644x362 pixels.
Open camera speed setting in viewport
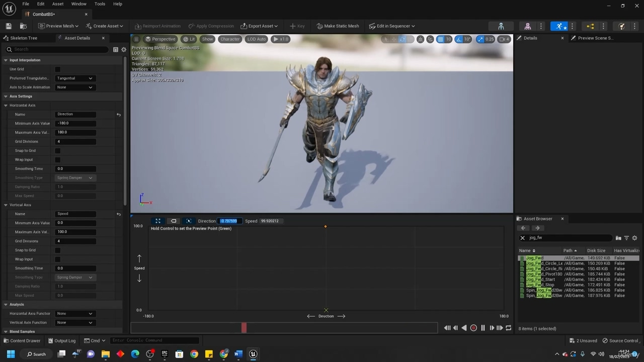click(504, 39)
